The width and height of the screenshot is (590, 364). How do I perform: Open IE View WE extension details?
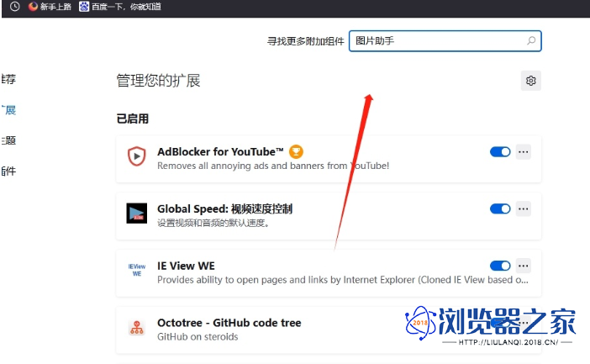click(x=186, y=266)
